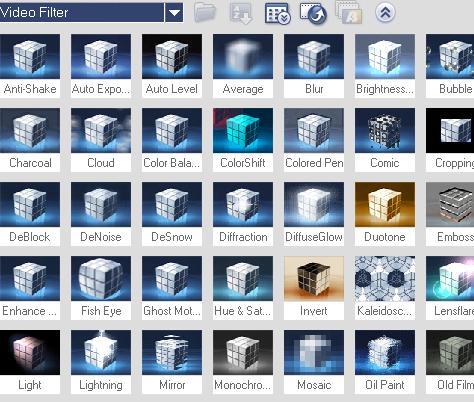The height and width of the screenshot is (402, 474).
Task: Select the Emboss filter thumbnail
Action: (450, 204)
